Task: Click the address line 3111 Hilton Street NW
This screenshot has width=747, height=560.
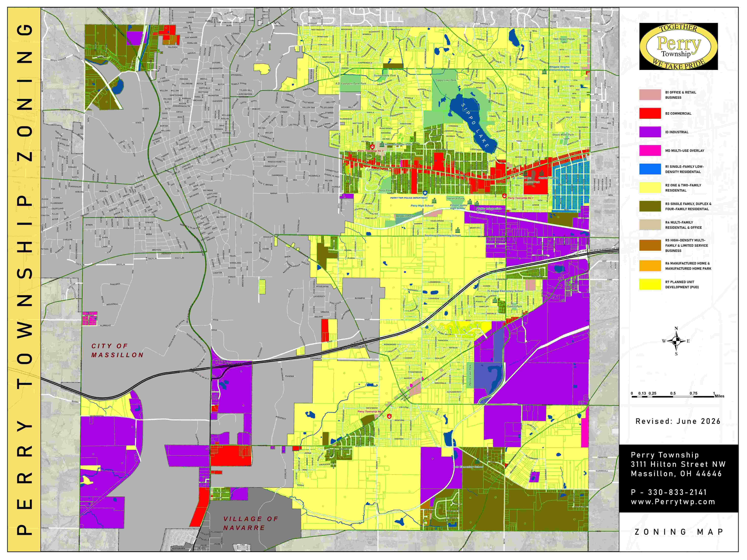Action: [678, 464]
